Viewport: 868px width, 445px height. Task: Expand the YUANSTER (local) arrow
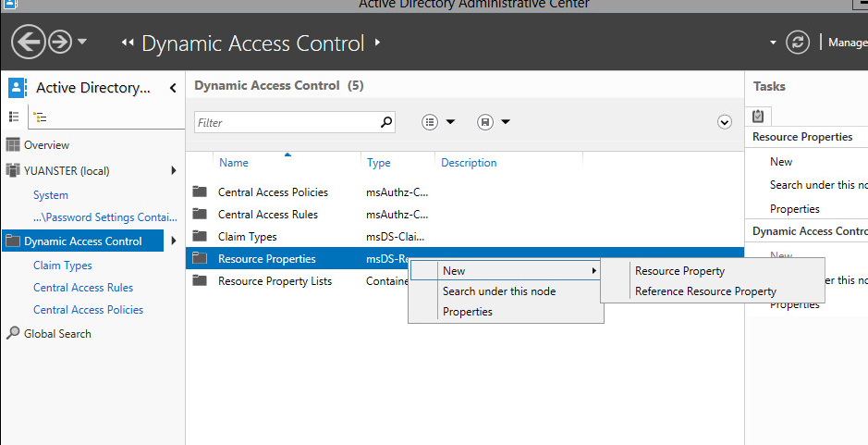pos(174,170)
